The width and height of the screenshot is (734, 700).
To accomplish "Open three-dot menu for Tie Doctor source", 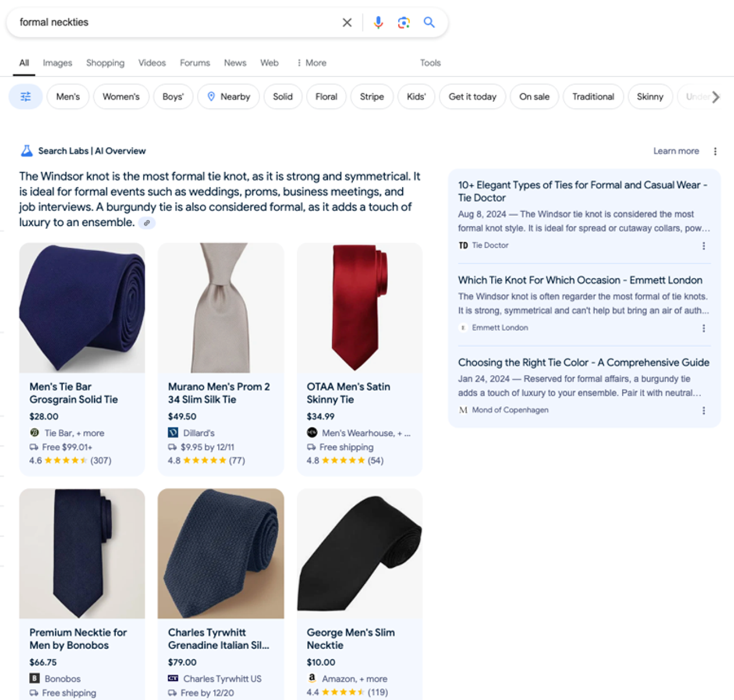I will click(704, 246).
